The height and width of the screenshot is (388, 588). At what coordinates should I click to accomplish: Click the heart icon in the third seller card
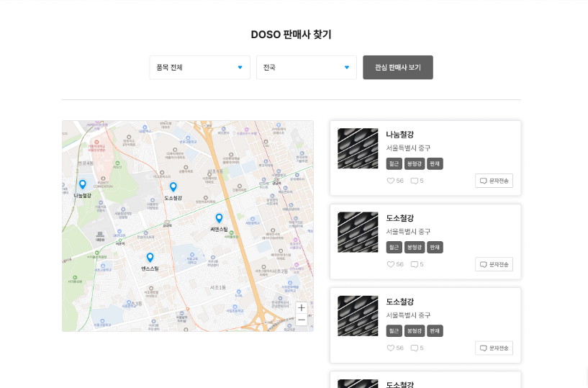click(391, 348)
